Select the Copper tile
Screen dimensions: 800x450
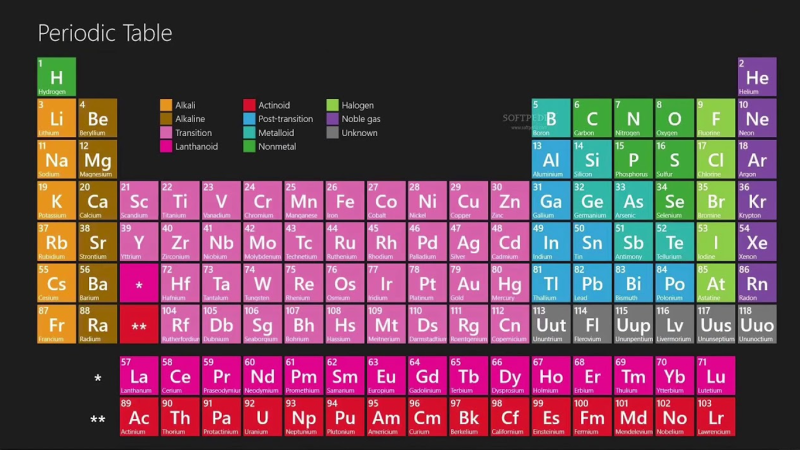tap(468, 201)
